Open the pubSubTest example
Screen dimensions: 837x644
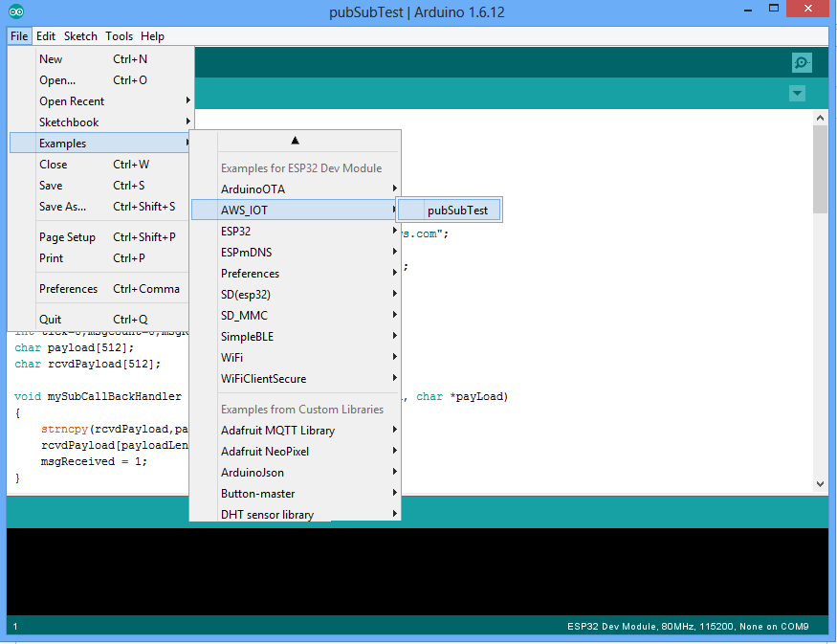point(456,211)
